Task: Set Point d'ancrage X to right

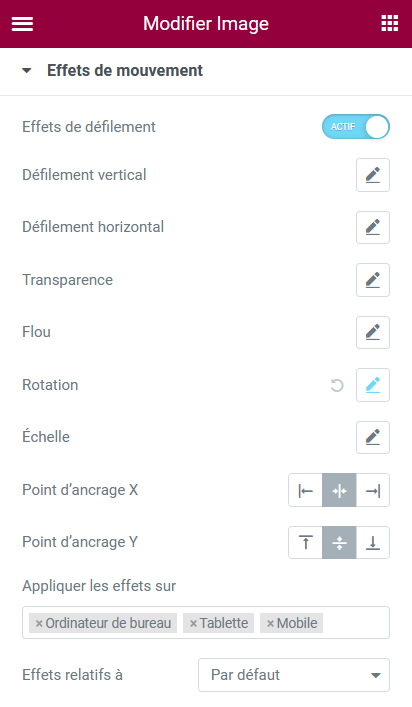Action: pos(373,490)
